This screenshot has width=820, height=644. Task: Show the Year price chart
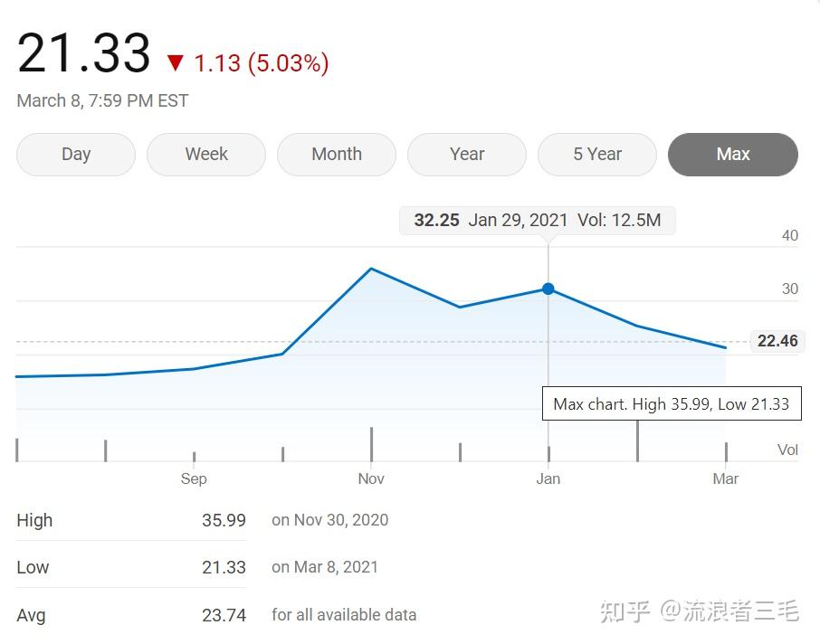[x=467, y=155]
